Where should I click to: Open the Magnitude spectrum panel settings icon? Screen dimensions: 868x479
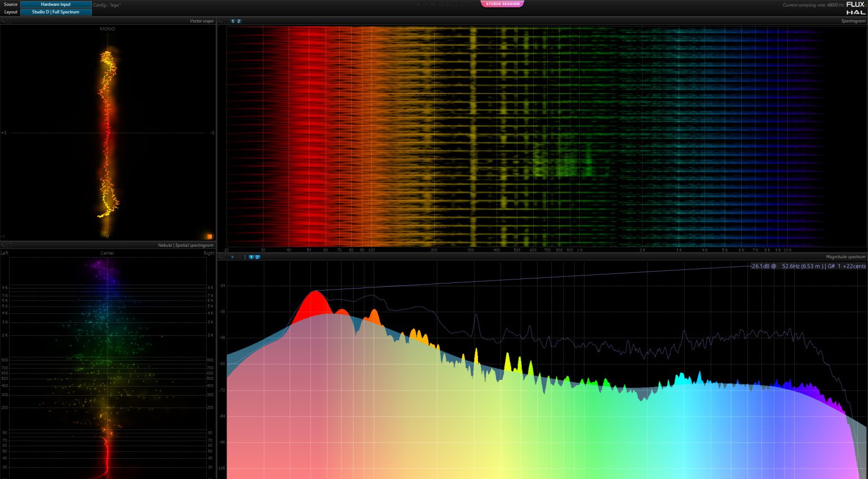pyautogui.click(x=221, y=257)
